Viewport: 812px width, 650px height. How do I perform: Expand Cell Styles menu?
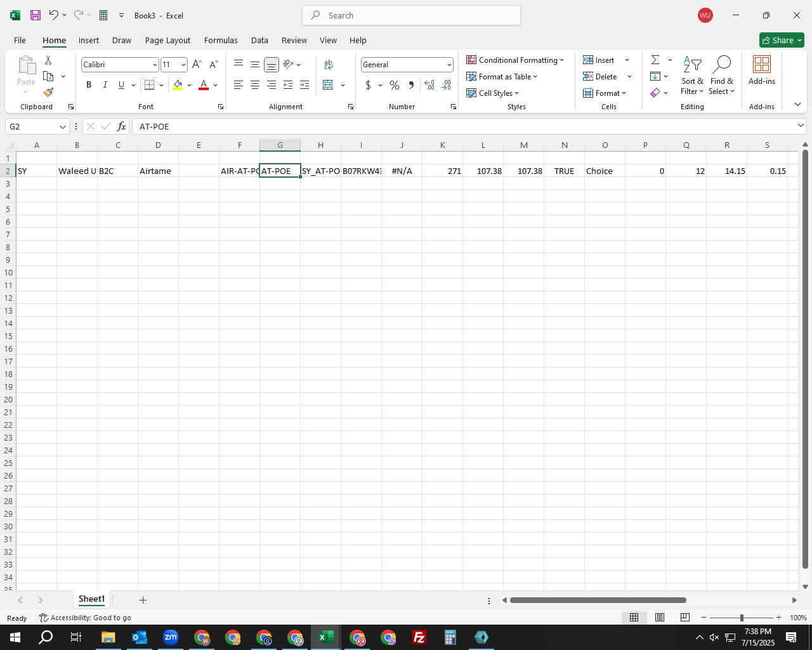click(x=493, y=93)
